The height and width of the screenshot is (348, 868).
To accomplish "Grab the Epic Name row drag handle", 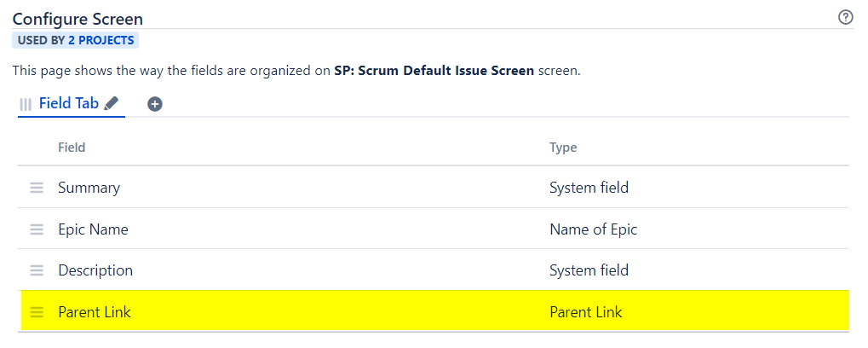I will (37, 229).
